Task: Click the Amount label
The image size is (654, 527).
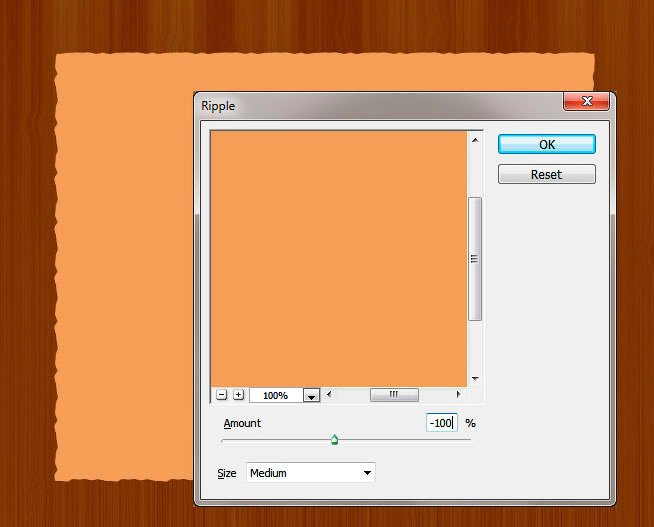Action: [x=242, y=423]
